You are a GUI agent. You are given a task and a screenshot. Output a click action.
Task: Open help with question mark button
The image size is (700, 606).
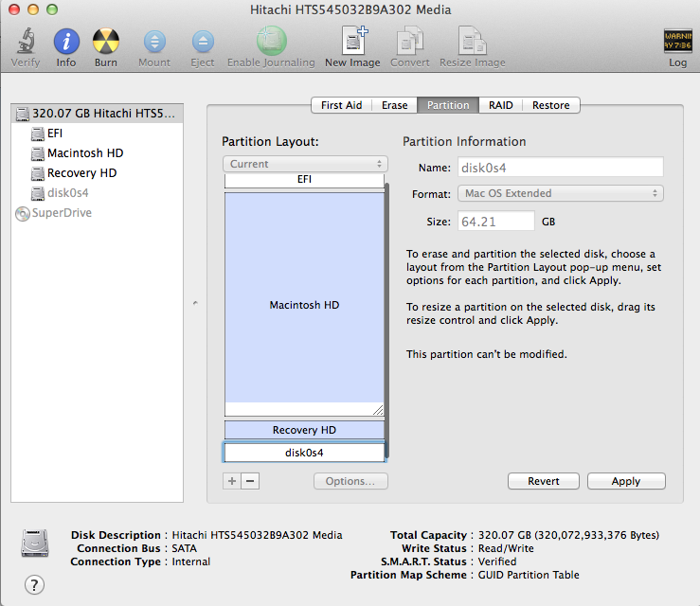(34, 584)
